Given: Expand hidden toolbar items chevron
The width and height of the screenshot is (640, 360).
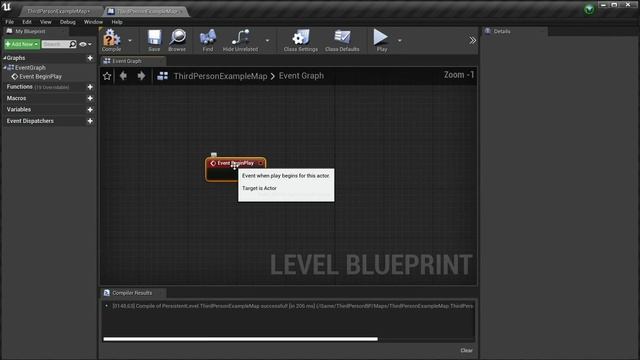Looking at the screenshot, I should tap(472, 40).
